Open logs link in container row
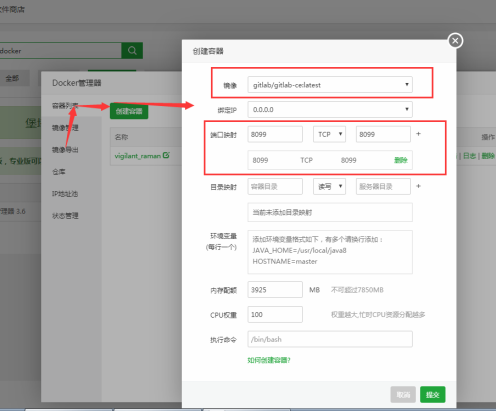This screenshot has width=496, height=411. (469, 156)
